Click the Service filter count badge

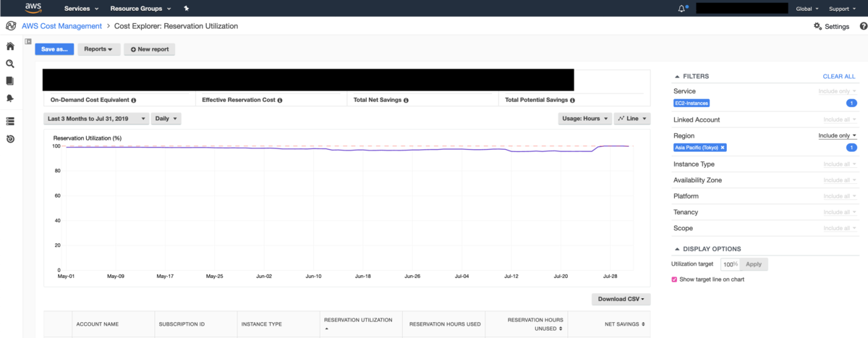click(x=851, y=103)
